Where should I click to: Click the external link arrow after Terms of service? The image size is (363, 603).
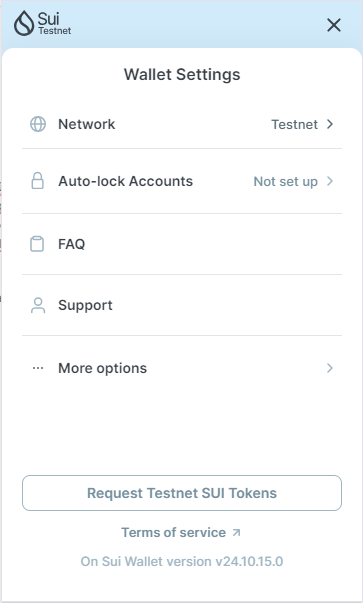coord(236,533)
